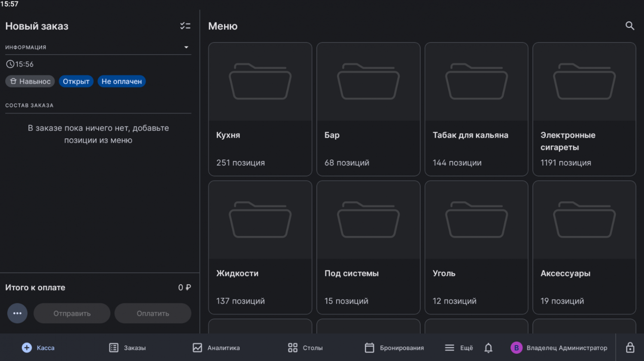This screenshot has height=361, width=644.
Task: Open the Кухня category folder
Action: point(260,109)
